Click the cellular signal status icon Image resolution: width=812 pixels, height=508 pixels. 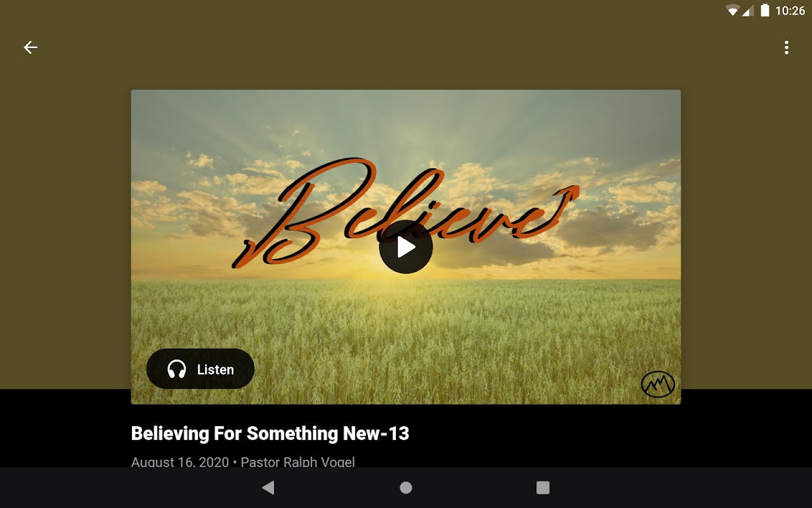[x=747, y=10]
